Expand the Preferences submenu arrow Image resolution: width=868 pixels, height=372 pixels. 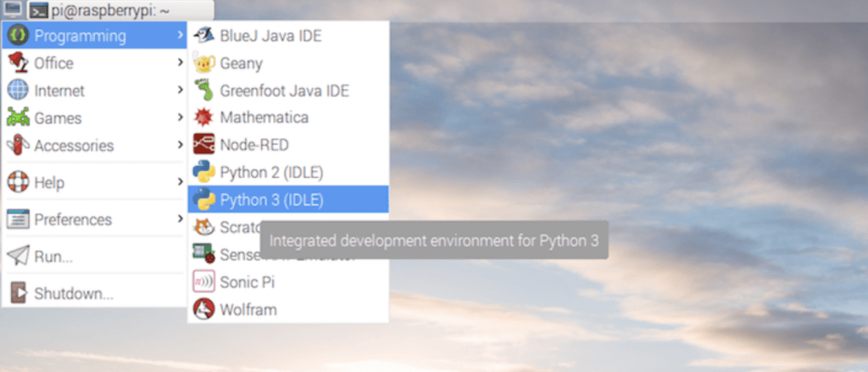(x=180, y=219)
